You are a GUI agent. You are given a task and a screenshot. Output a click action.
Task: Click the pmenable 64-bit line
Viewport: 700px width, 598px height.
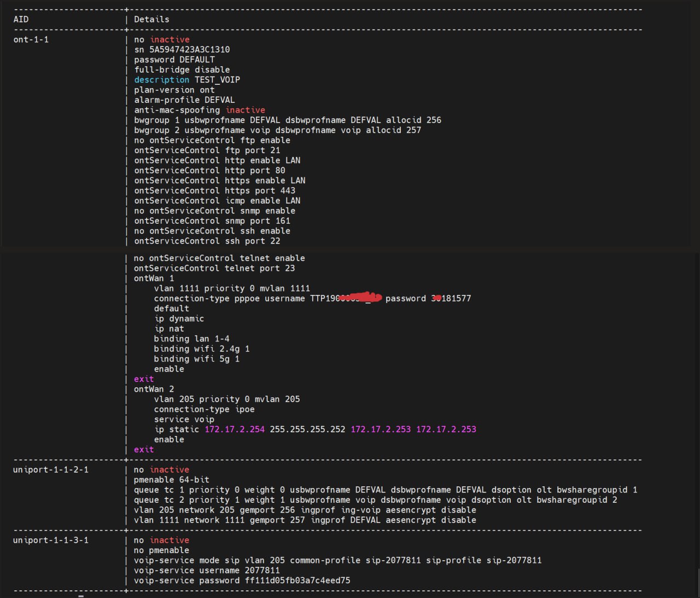click(x=171, y=480)
